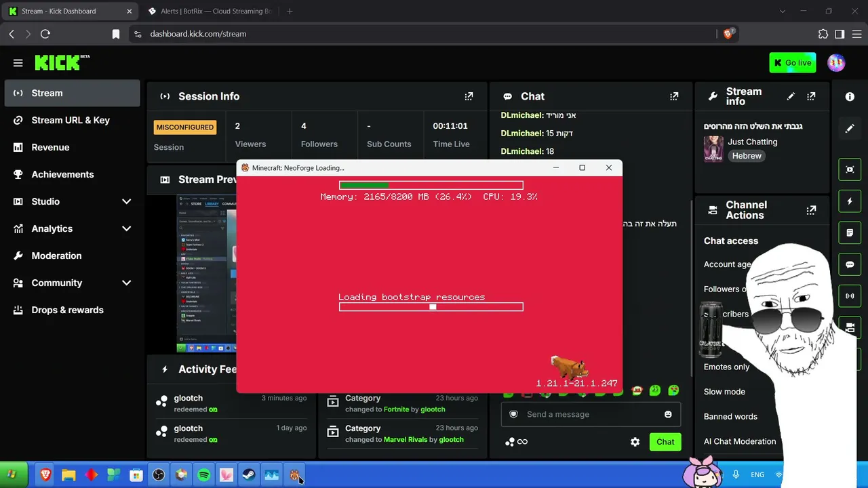Pop out the Channel Actions panel

point(811,210)
